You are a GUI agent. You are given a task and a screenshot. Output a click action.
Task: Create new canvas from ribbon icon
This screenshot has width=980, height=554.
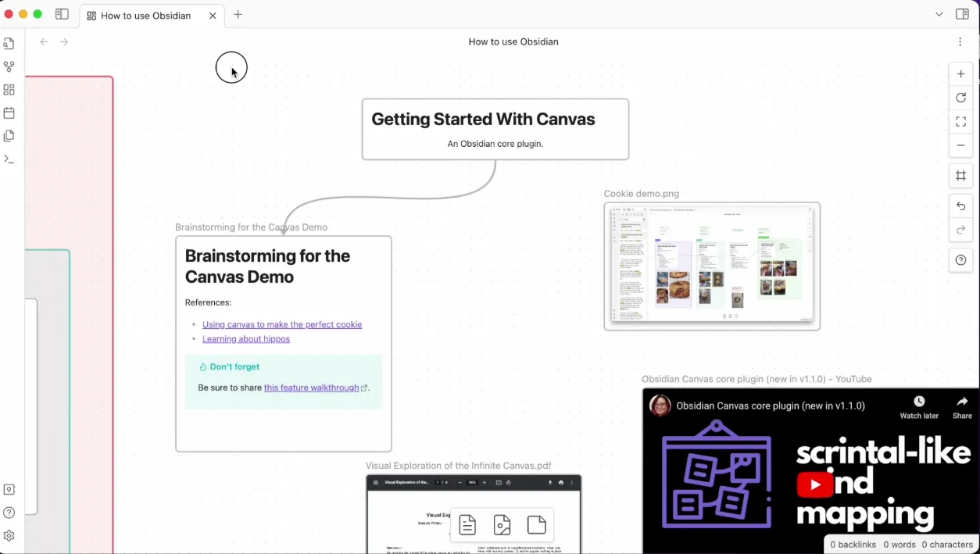[x=9, y=90]
